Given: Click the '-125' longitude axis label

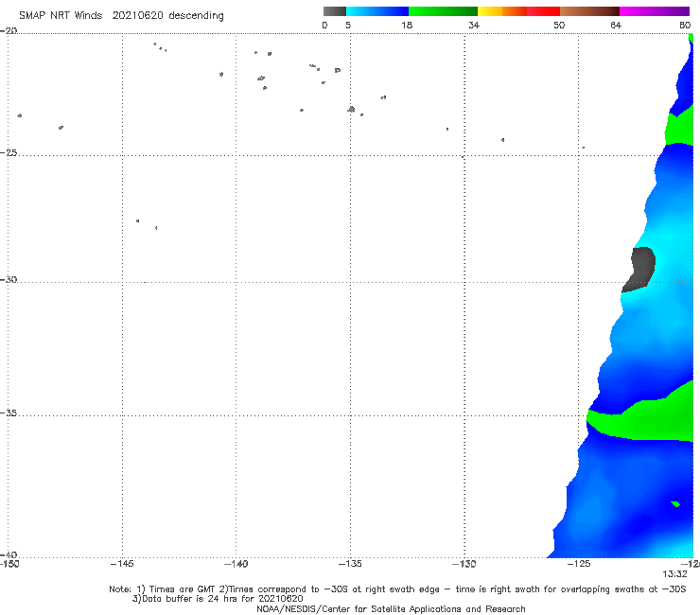Looking at the screenshot, I should tap(579, 564).
